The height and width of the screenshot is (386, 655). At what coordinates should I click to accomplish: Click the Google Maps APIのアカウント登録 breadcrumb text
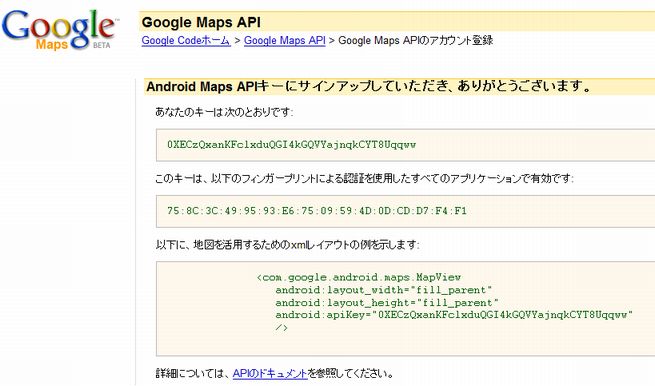tap(416, 41)
